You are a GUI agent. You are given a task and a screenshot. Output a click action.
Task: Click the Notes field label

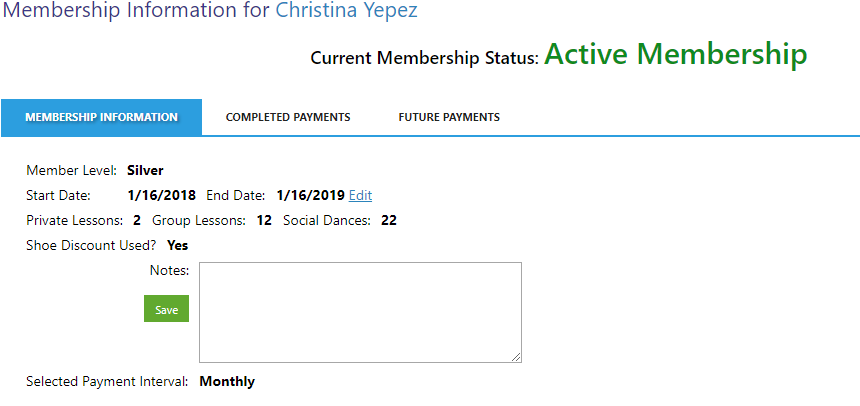click(x=169, y=270)
